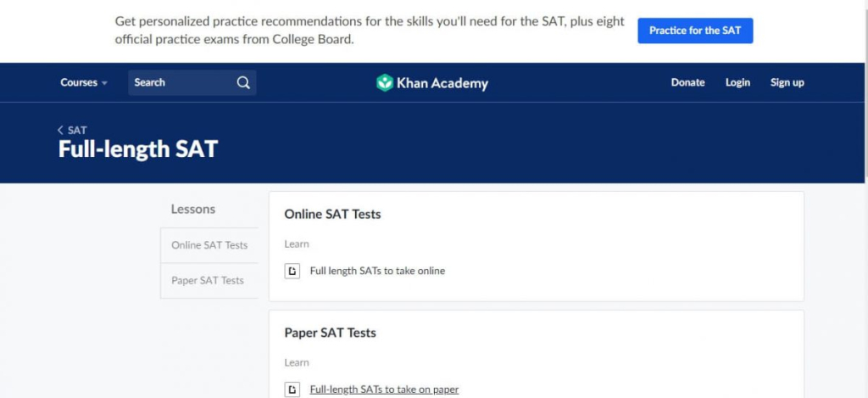Open the Donate page
Image resolution: width=868 pixels, height=398 pixels.
click(687, 82)
